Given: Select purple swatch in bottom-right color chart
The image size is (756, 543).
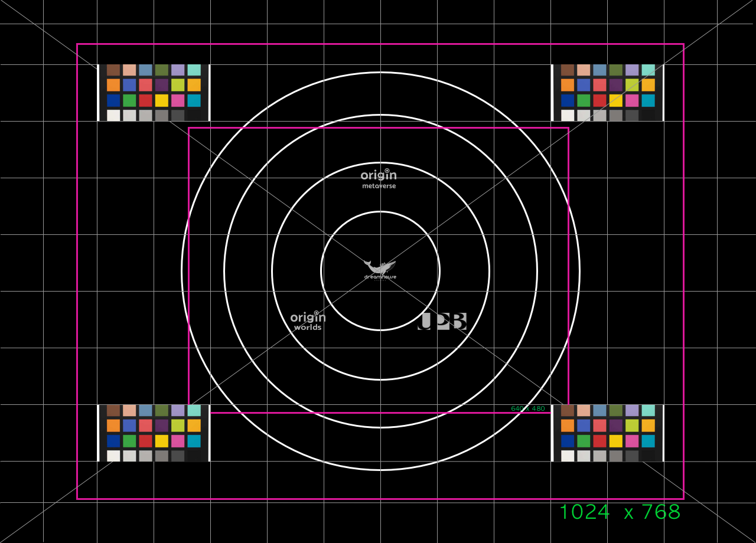Looking at the screenshot, I should tap(616, 426).
